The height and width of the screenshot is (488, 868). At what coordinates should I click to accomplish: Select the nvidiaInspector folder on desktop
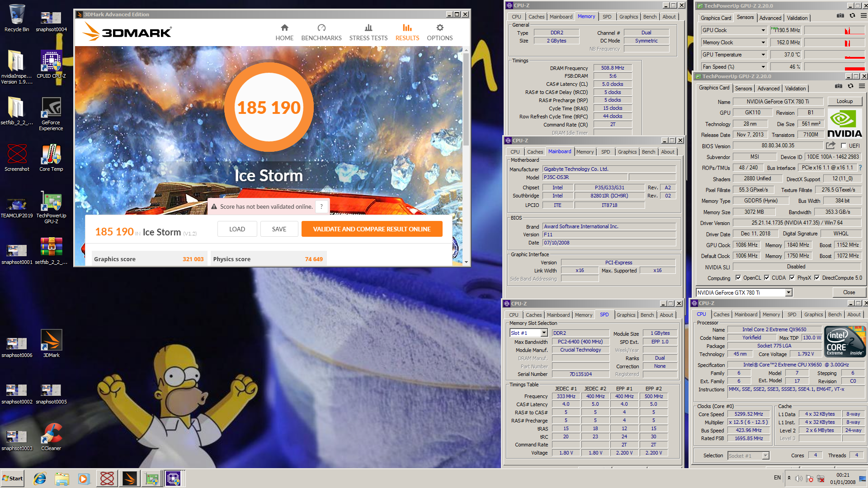[x=17, y=67]
